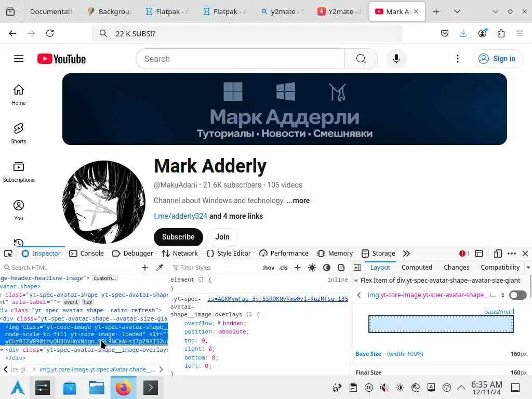Open YouTube settings three-dot menu
The width and height of the screenshot is (532, 399).
click(458, 59)
